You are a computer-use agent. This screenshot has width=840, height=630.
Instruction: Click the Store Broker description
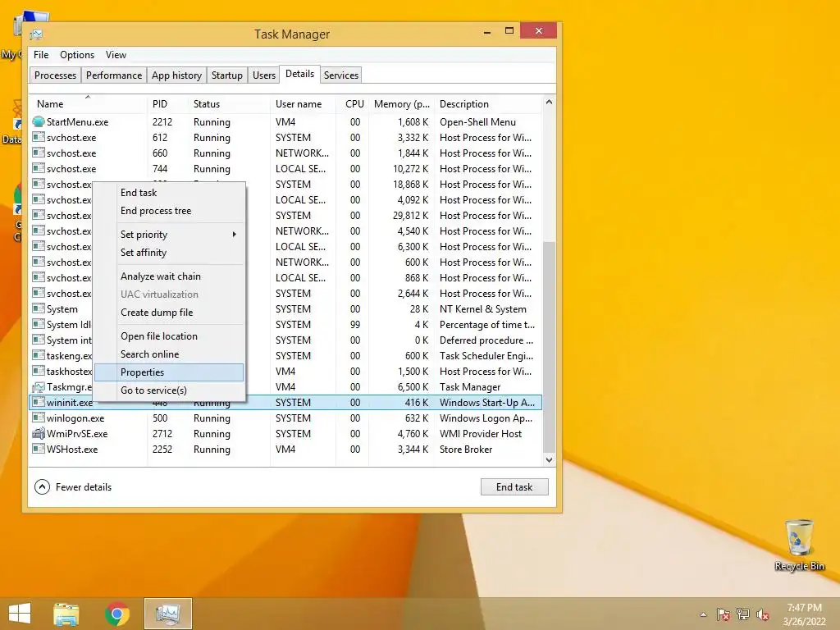pos(466,449)
